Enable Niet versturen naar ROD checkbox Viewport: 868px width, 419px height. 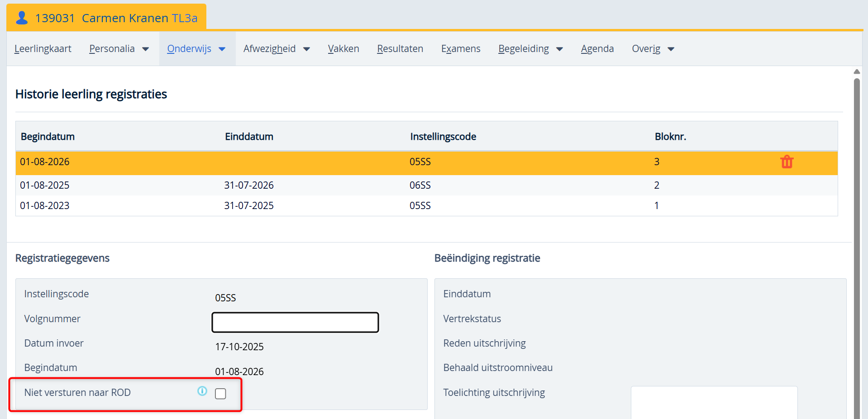[220, 394]
